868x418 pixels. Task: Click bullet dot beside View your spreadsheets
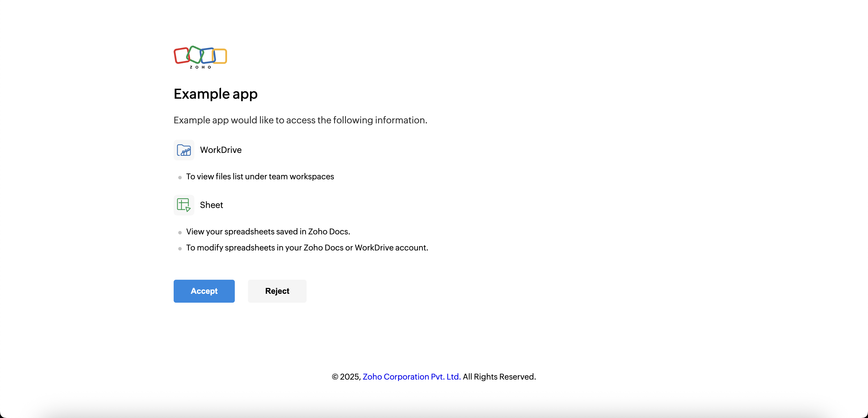(180, 232)
